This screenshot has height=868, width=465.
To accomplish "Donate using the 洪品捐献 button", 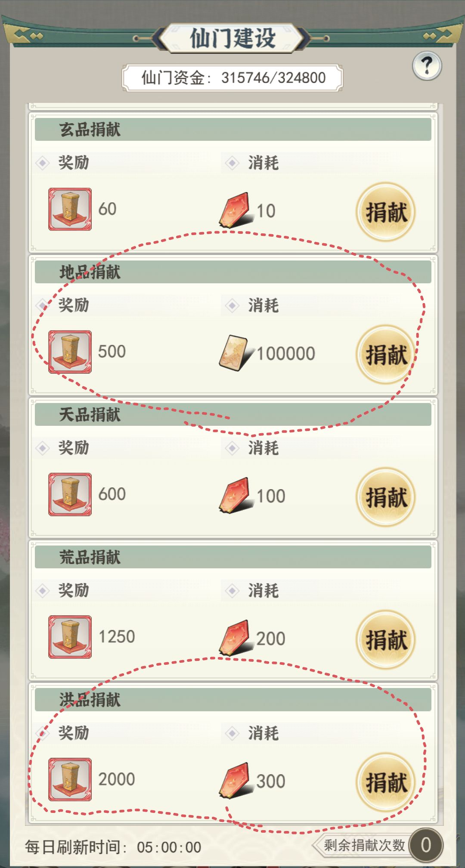I will coord(386,782).
